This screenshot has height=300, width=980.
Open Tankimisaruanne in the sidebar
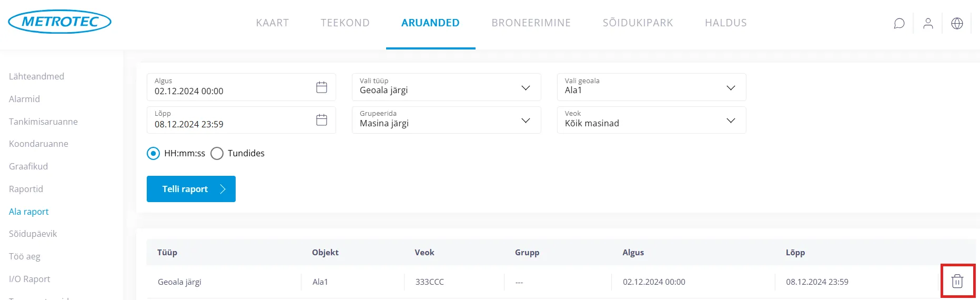coord(43,122)
